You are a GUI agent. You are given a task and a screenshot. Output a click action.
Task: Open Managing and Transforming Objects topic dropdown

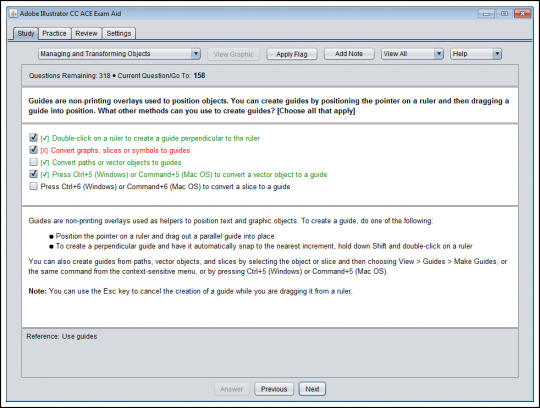119,54
